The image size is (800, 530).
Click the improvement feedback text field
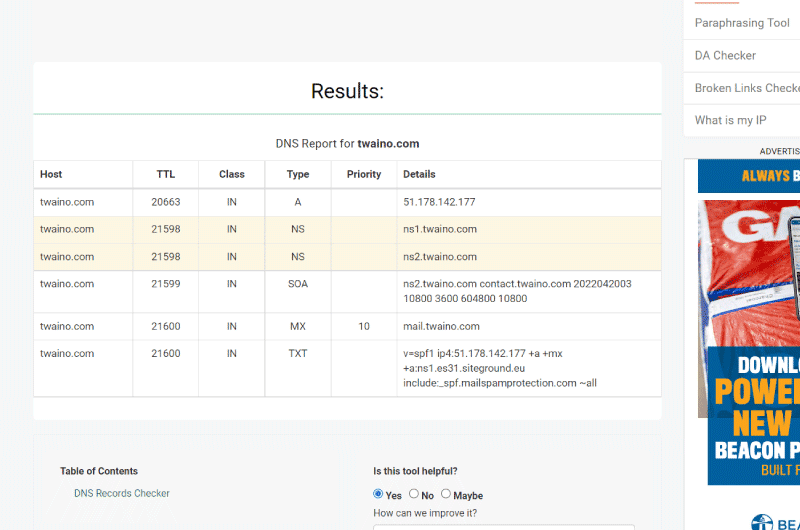(504, 527)
